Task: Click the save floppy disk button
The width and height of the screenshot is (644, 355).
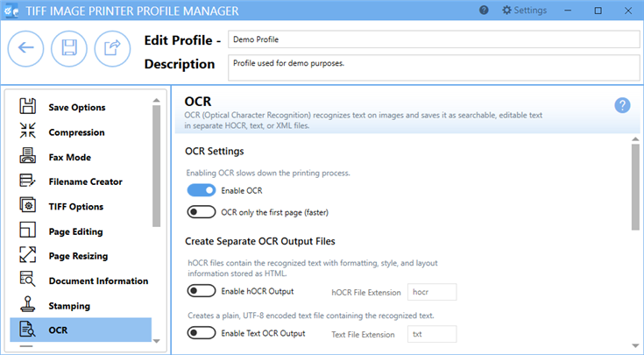Action: click(69, 48)
